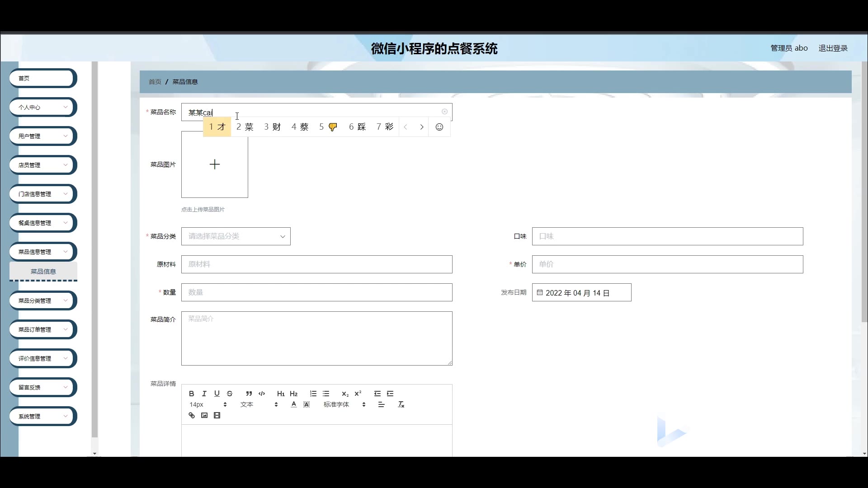This screenshot has width=868, height=488.
Task: Open the 菜品分类 category dropdown
Action: point(236,236)
